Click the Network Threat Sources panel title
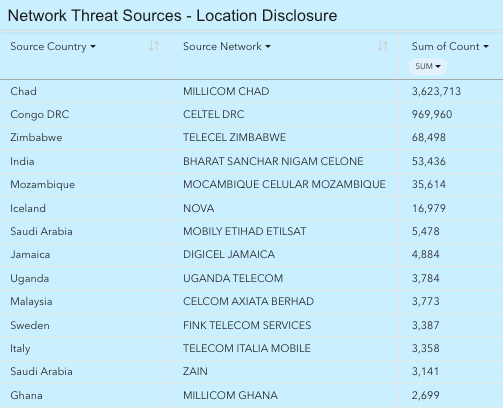 pos(172,16)
